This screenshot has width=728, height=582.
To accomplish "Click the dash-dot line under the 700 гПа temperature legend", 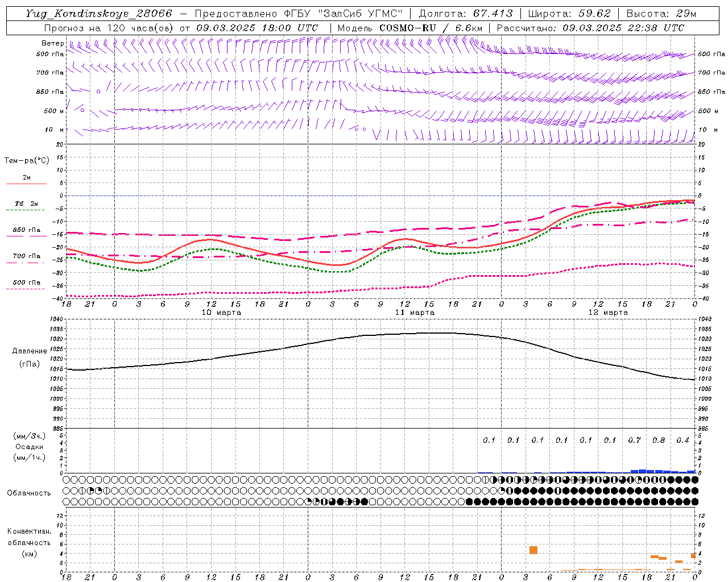I will point(26,263).
